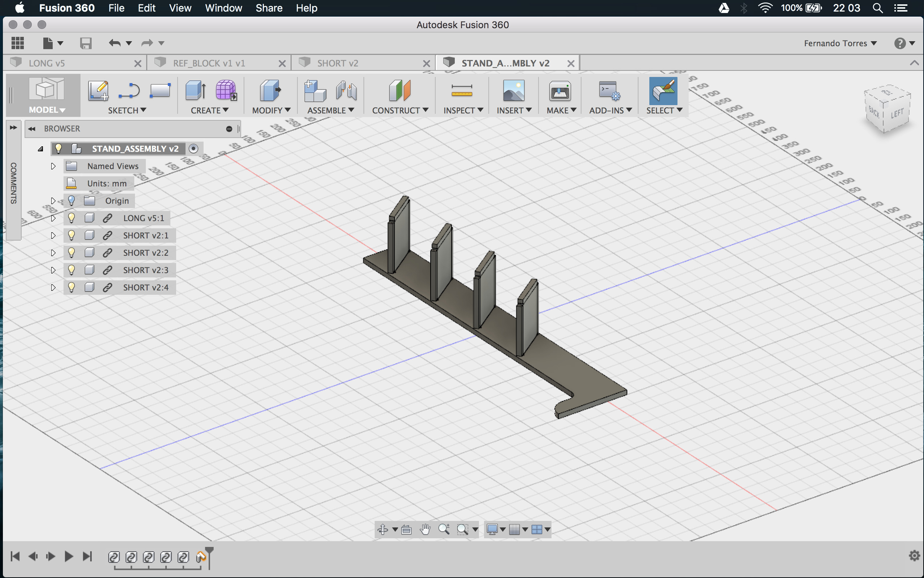Open the CREATE dropdown menu
924x578 pixels.
pyautogui.click(x=210, y=110)
